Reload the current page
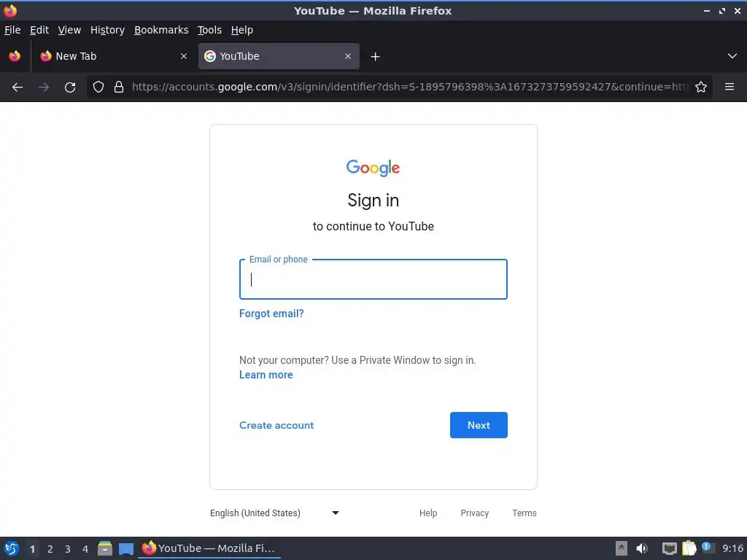Screen dimensions: 747x560 [x=70, y=87]
